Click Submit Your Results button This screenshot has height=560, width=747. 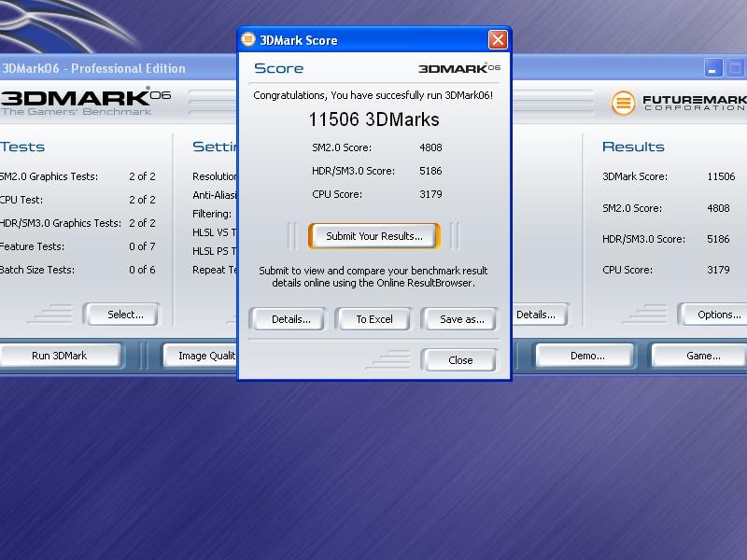374,236
